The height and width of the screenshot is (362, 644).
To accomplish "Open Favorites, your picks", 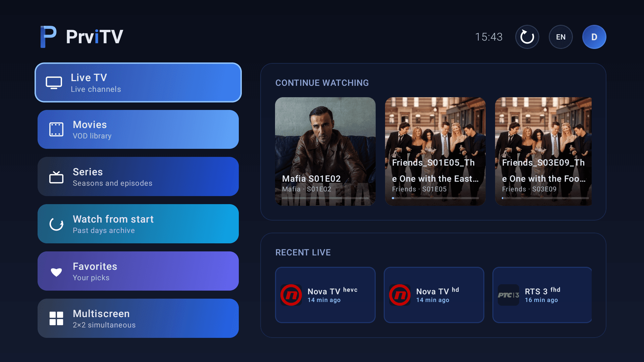I will pos(138,271).
